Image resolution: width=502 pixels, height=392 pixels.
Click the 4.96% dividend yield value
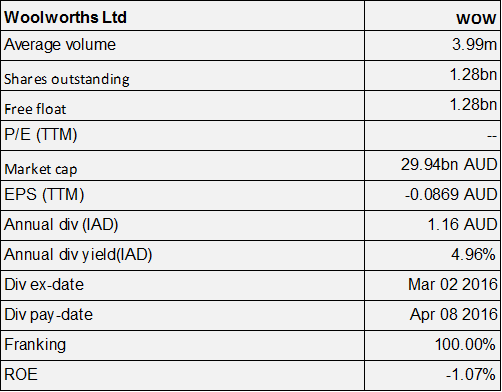click(473, 255)
